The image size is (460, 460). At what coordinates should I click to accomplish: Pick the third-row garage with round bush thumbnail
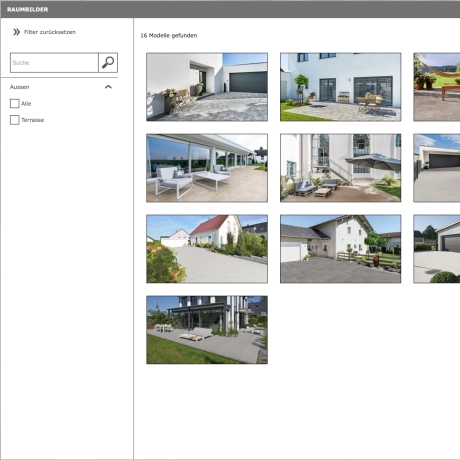click(x=437, y=249)
